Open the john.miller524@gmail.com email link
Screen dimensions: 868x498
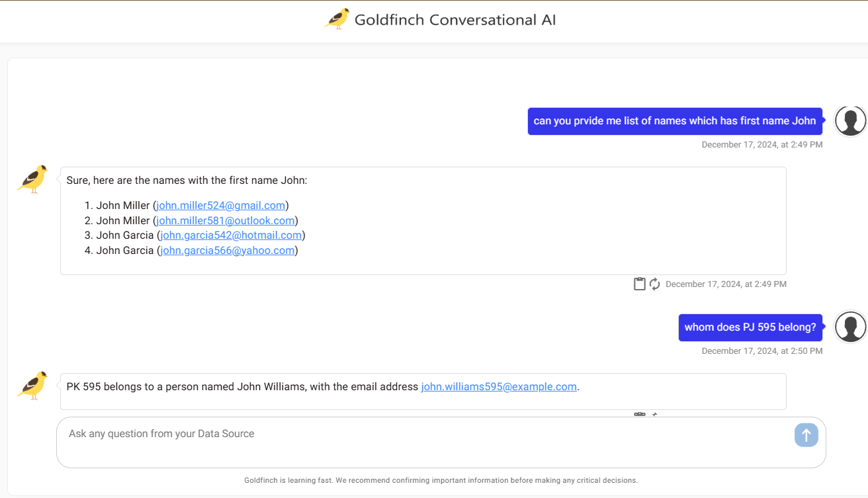click(220, 205)
